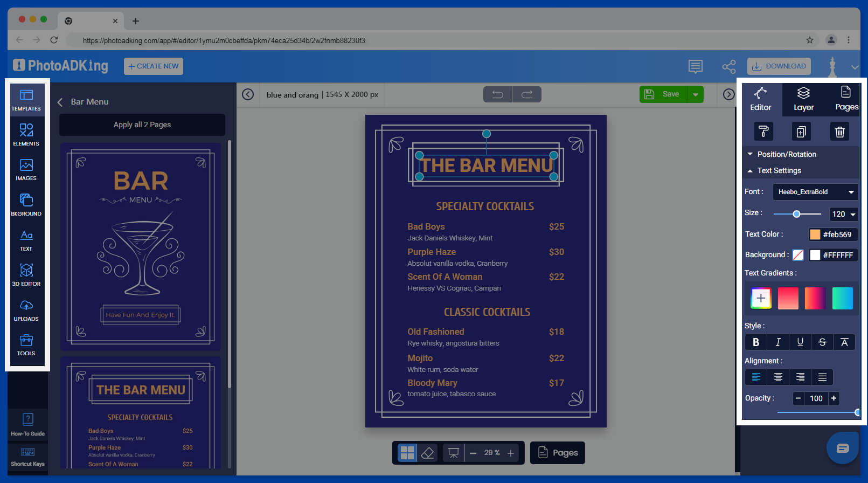Click the Create New button
The width and height of the screenshot is (868, 483).
coord(154,66)
